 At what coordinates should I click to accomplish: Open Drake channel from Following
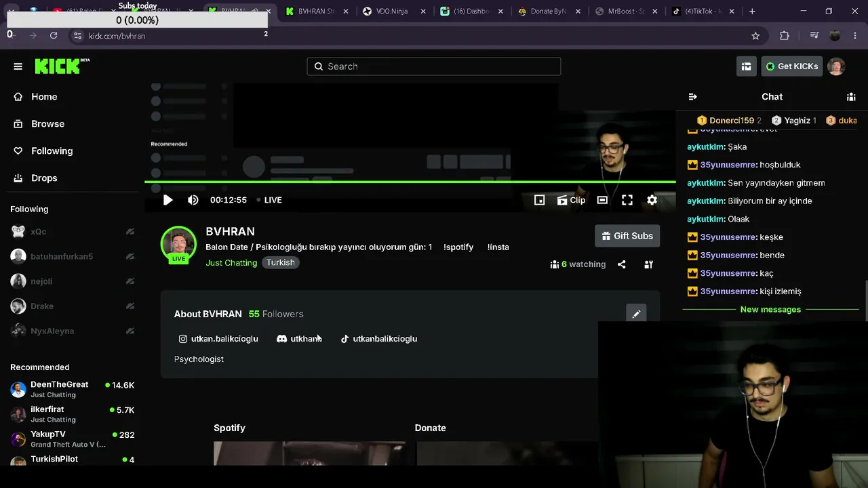[73, 306]
